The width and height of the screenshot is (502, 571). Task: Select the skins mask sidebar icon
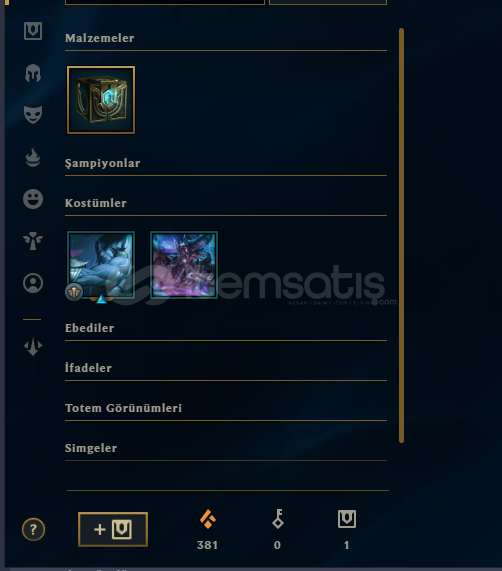33,115
